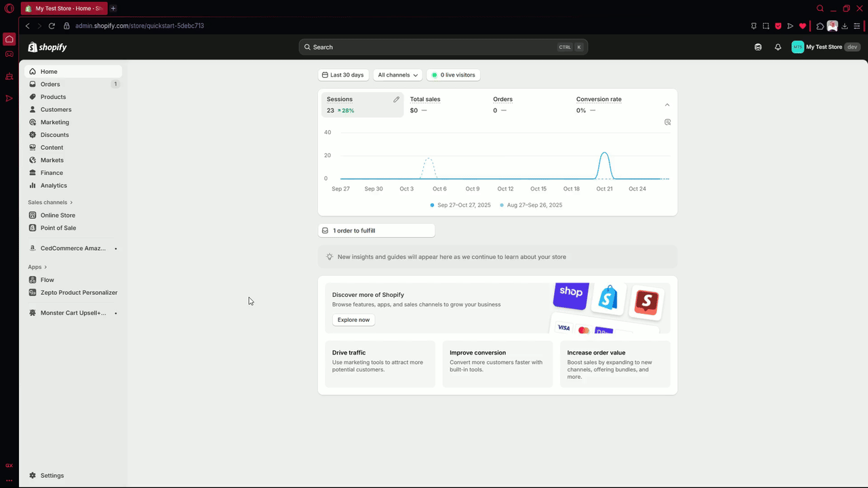Open the Drive traffic card
Screen dimensions: 868x488
tap(380, 364)
